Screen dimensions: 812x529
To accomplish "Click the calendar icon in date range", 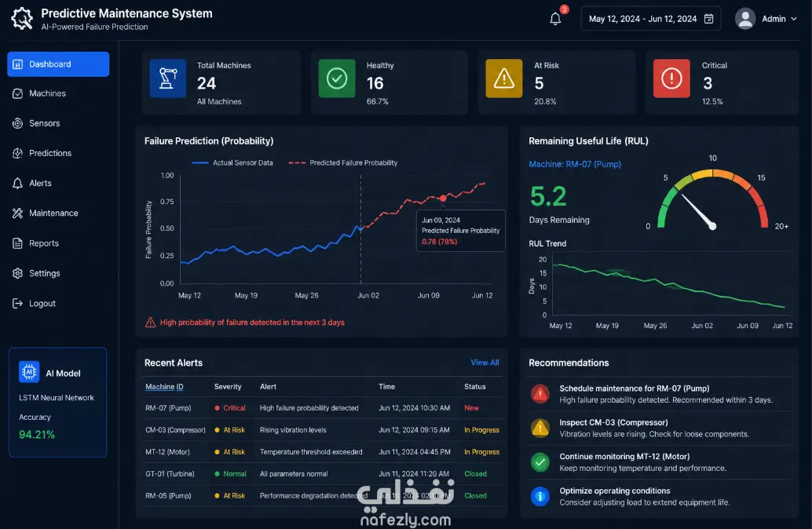I will click(708, 19).
